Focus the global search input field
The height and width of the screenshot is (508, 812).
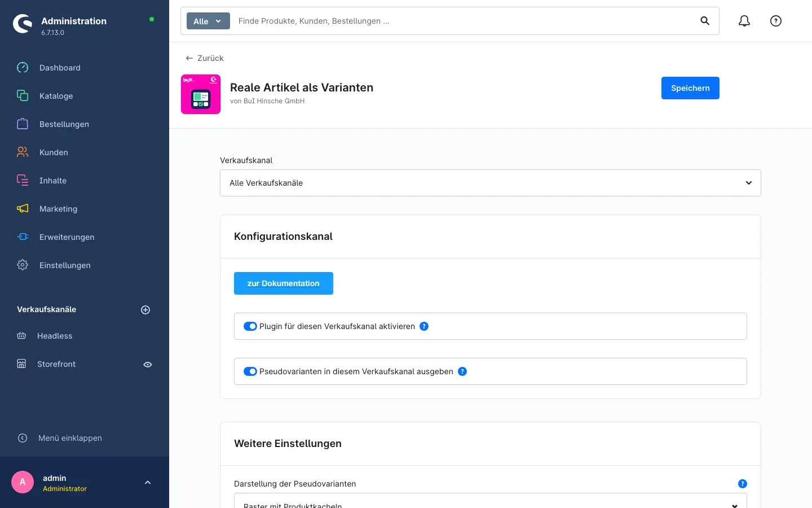pos(462,21)
